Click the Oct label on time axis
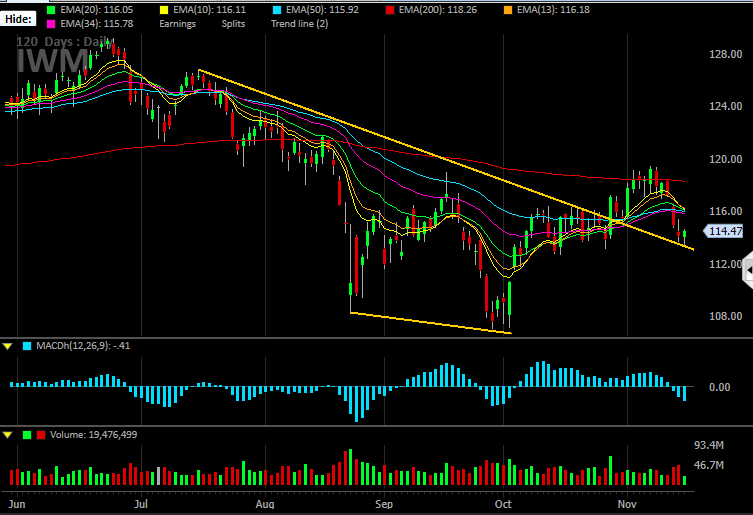Image resolution: width=753 pixels, height=515 pixels. (503, 504)
